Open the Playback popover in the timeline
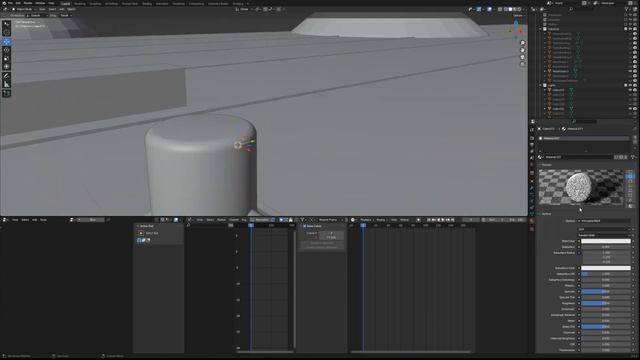Image resolution: width=640 pixels, height=360 pixels. coord(367,220)
